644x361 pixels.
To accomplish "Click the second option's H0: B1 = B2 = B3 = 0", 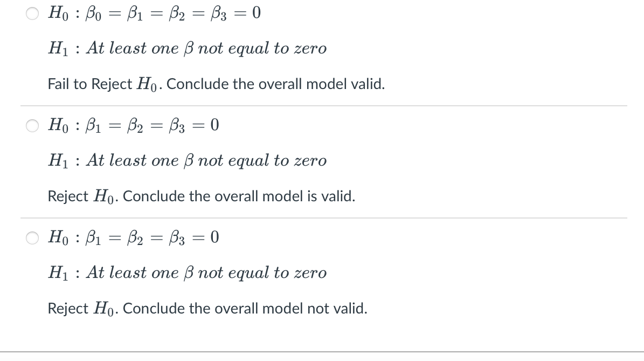I will (x=133, y=125).
